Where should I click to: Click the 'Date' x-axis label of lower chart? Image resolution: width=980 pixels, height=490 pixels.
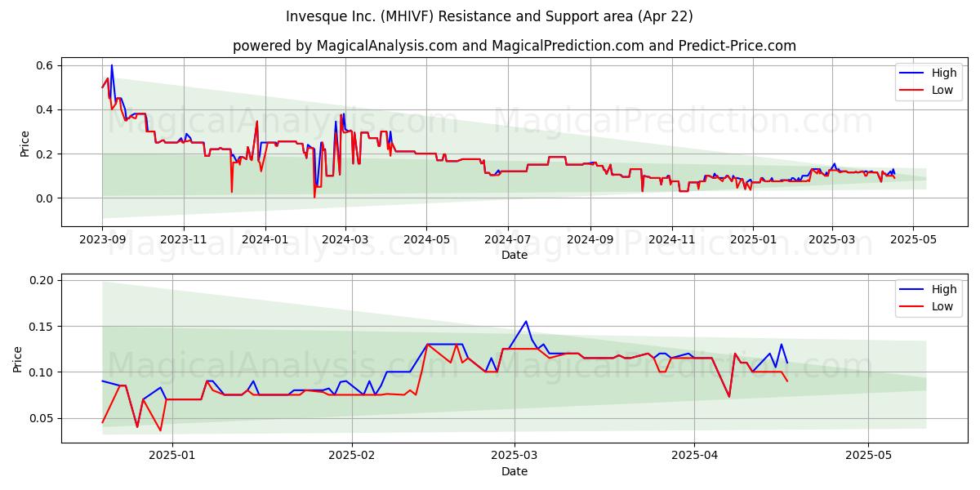(x=514, y=471)
